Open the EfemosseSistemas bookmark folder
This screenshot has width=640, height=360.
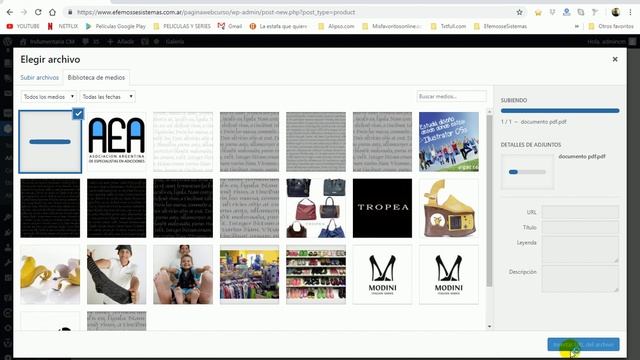500,26
